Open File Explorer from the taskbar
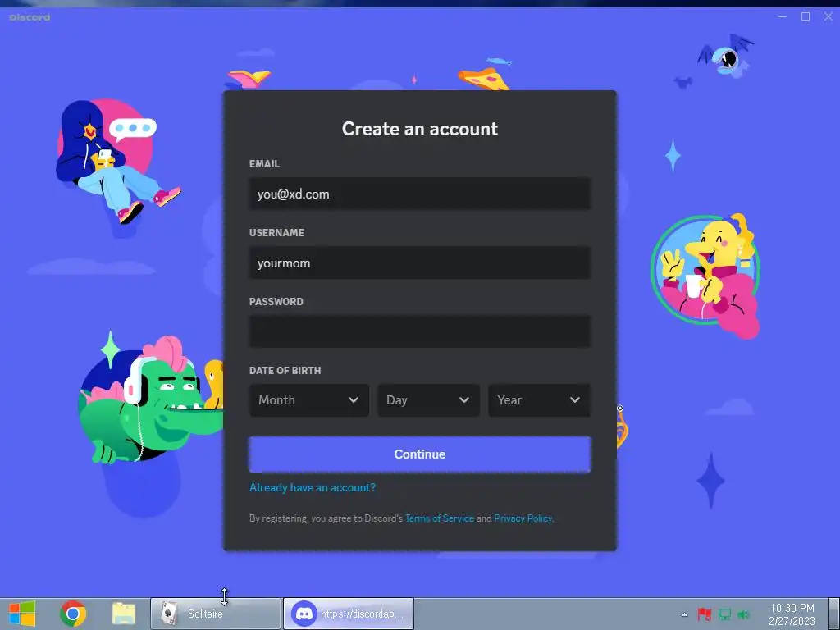The image size is (840, 630). [x=124, y=614]
